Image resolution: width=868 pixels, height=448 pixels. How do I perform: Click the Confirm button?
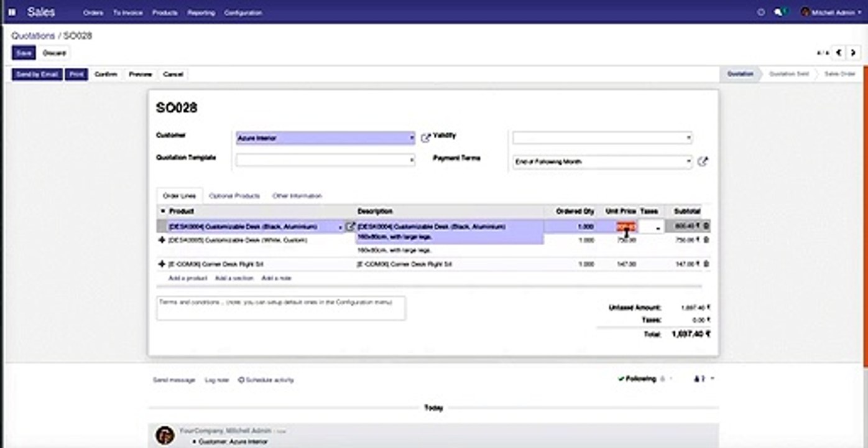(x=106, y=74)
